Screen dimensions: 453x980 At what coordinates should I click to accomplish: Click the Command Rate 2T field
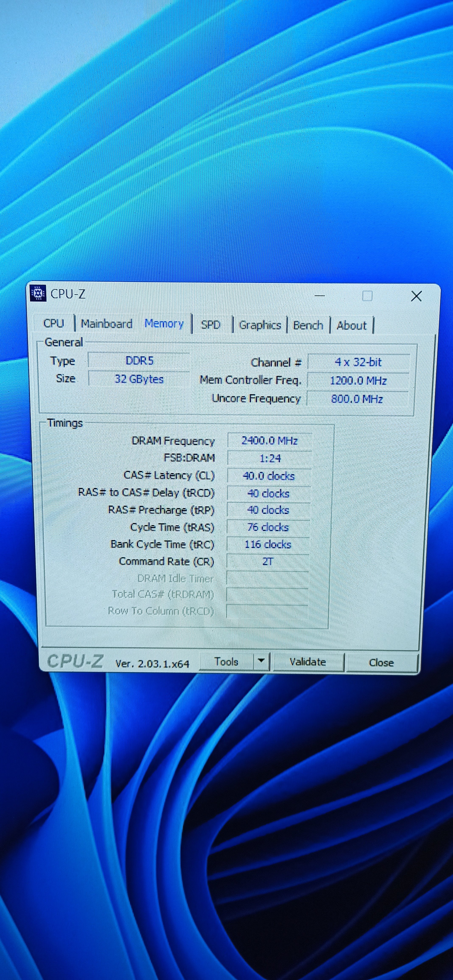pyautogui.click(x=268, y=561)
